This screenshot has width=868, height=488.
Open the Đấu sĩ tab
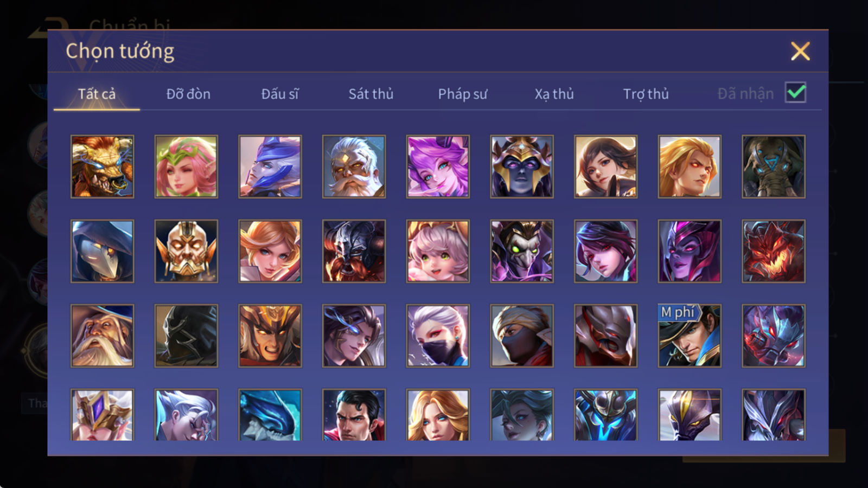pos(280,94)
